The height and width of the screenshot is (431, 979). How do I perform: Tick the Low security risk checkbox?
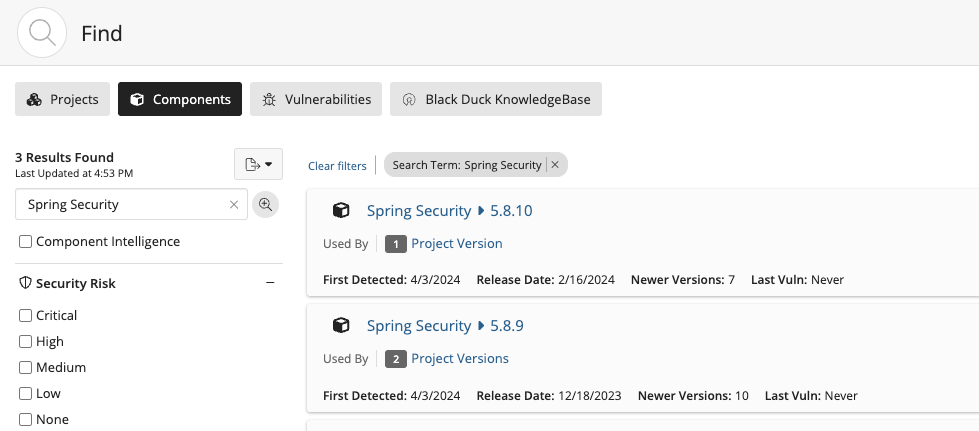pyautogui.click(x=26, y=394)
